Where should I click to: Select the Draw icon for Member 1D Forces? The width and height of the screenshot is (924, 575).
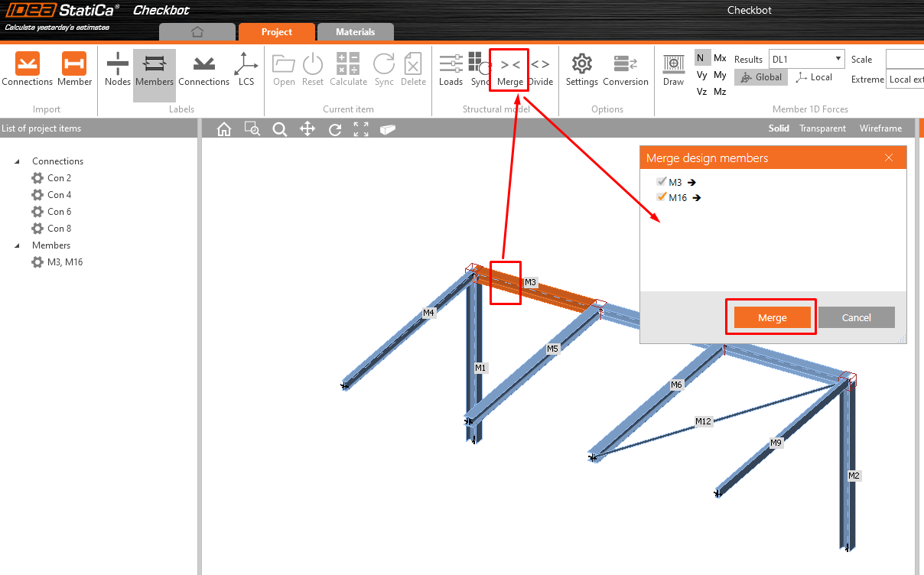pyautogui.click(x=673, y=70)
